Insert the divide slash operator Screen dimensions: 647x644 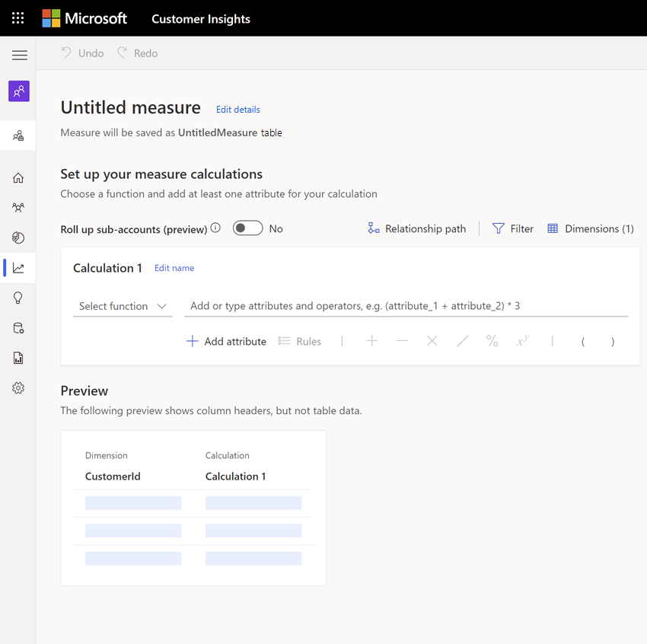pyautogui.click(x=463, y=341)
